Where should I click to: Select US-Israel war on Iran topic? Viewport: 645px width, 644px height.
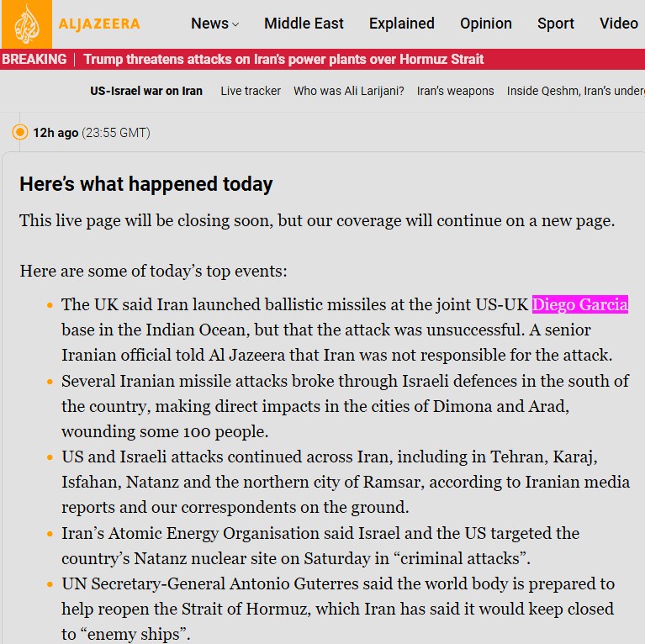[x=146, y=91]
